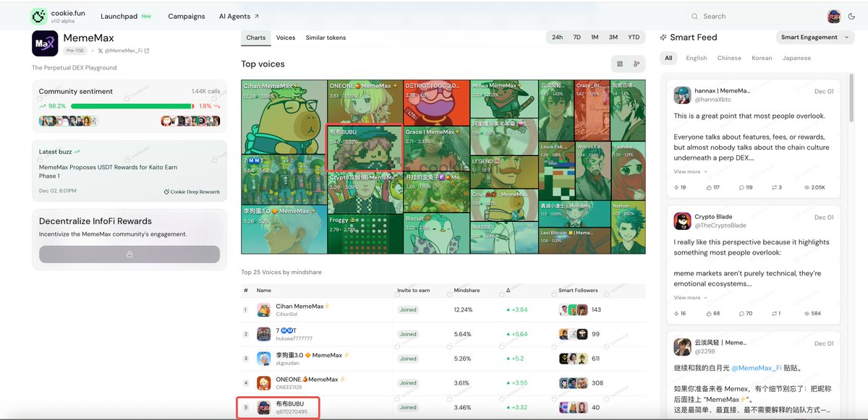Screen dimensions: 868x420
Task: Click 7 MMT avatar in voices table
Action: (264, 334)
